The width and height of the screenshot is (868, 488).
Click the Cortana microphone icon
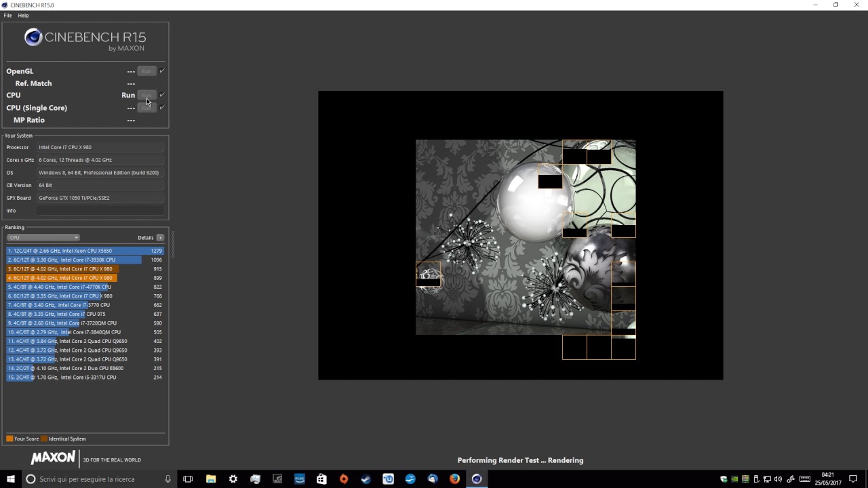167,479
